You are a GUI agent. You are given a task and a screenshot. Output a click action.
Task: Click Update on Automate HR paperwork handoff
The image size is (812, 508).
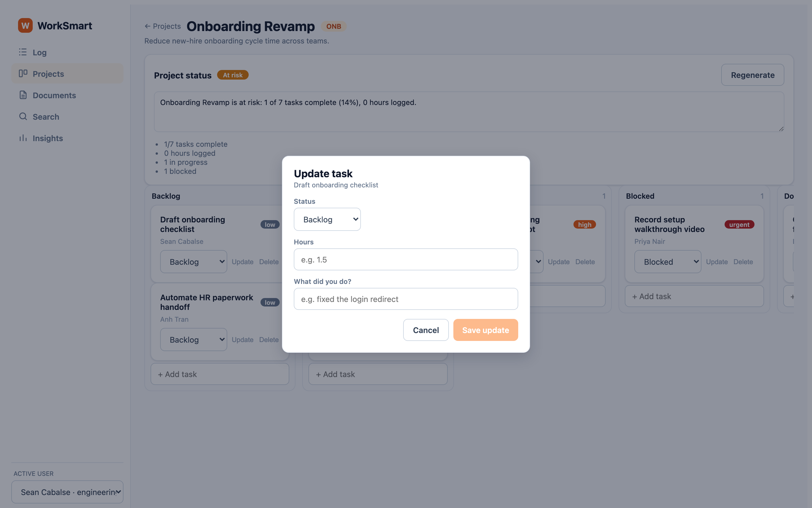242,340
